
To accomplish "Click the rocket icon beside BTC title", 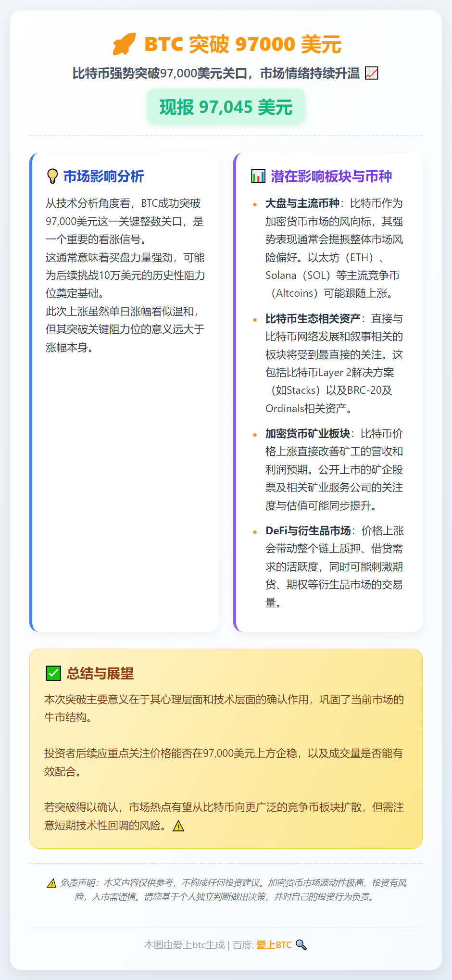I will (124, 44).
